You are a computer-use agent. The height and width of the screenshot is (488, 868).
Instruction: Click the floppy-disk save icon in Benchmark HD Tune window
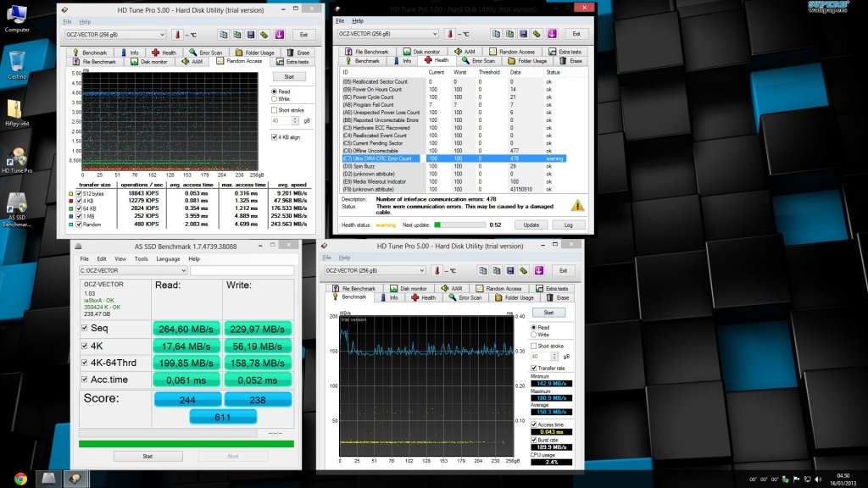tap(510, 270)
